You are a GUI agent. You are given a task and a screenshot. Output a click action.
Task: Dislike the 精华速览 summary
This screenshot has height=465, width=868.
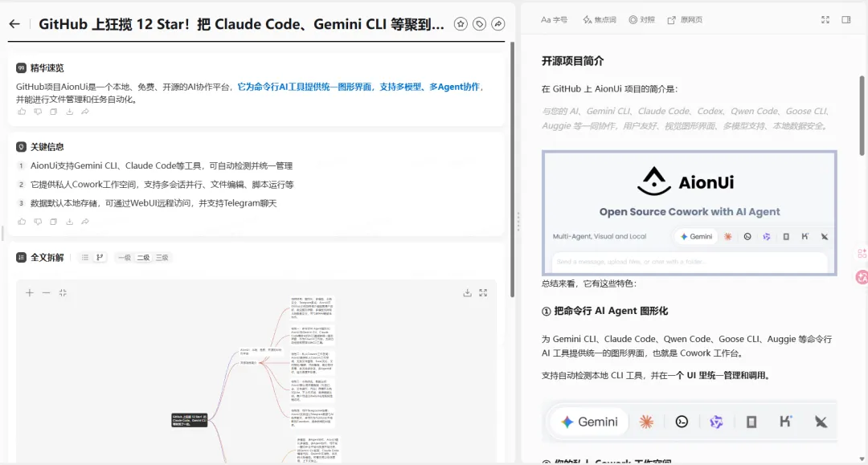(x=38, y=112)
